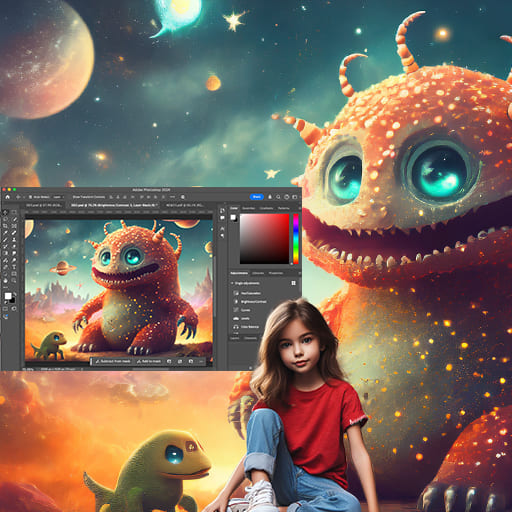Switch to the Properties tab
Image resolution: width=512 pixels, height=512 pixels.
(276, 273)
